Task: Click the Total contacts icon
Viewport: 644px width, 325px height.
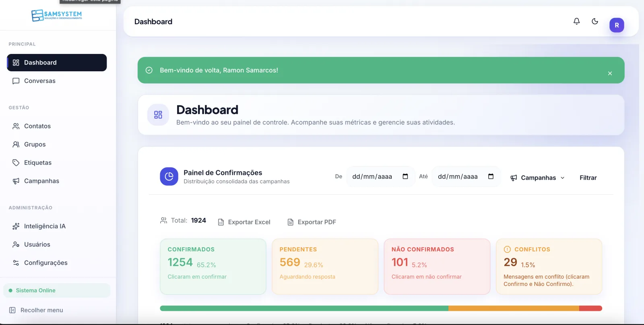Action: [x=163, y=220]
